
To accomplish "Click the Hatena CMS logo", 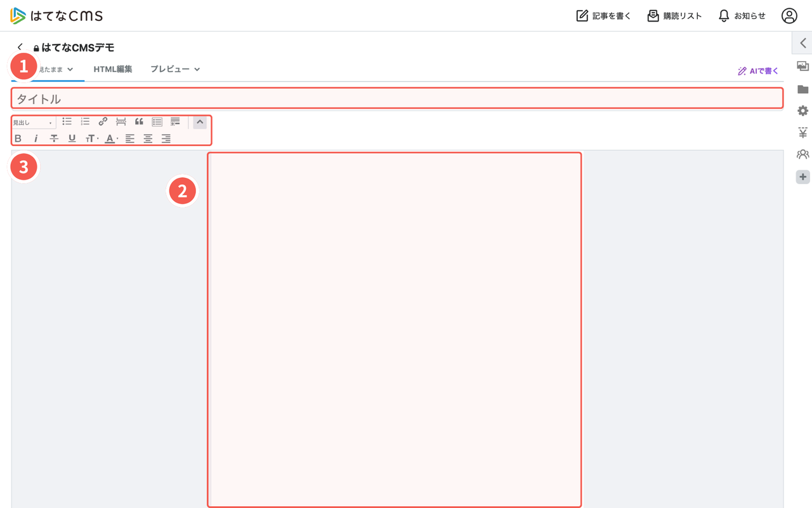I will (56, 16).
